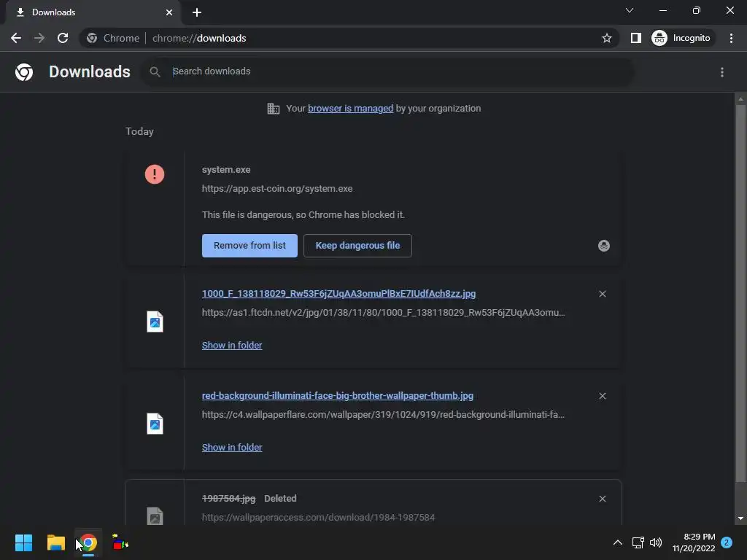
Task: Click the red danger warning icon for system.exe
Action: [x=155, y=174]
